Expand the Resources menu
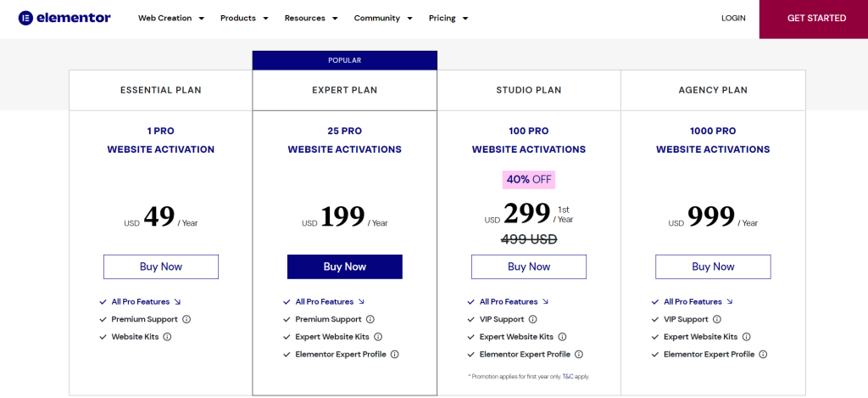 (311, 19)
